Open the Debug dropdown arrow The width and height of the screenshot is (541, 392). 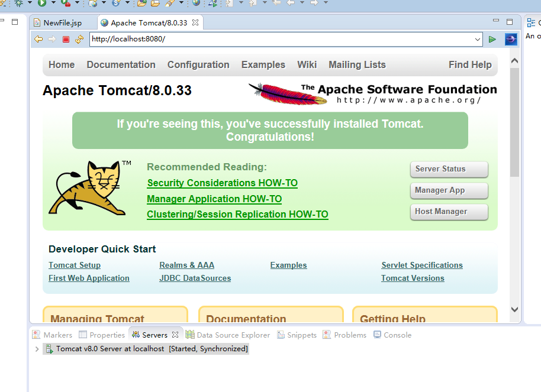click(30, 3)
